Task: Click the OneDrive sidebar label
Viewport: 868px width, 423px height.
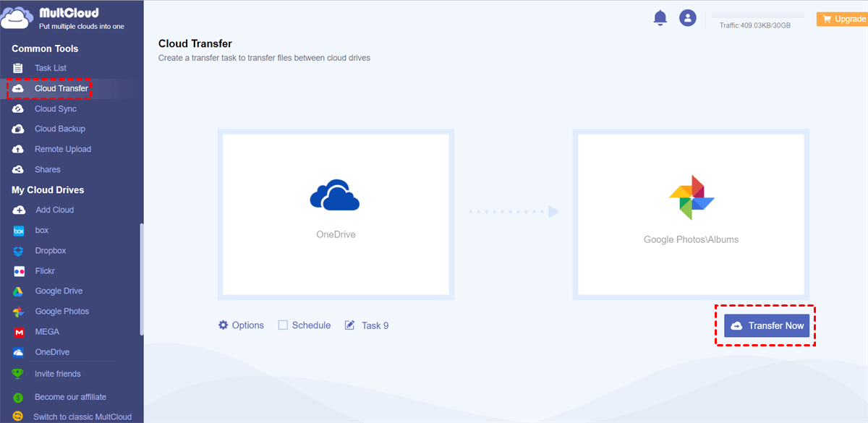Action: (x=53, y=352)
